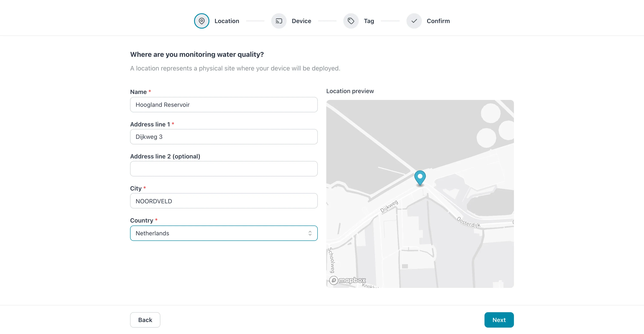This screenshot has width=644, height=334.
Task: Click the Location preview heading
Action: 350,91
